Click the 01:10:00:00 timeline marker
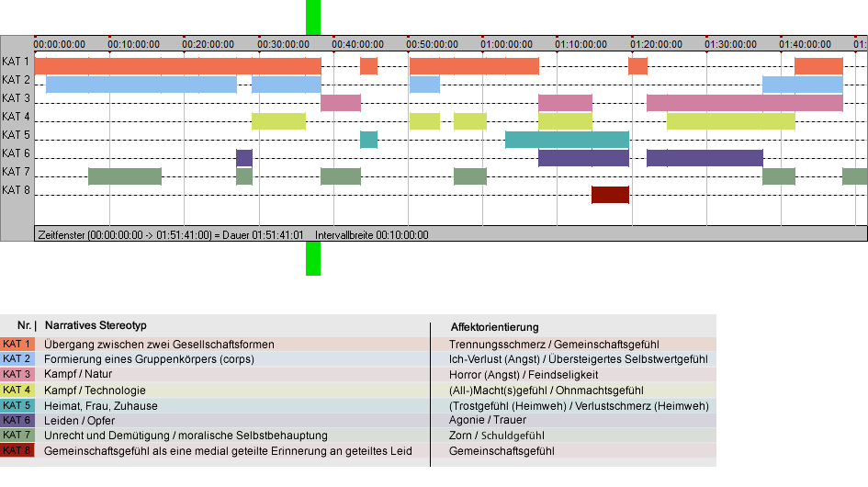Image resolution: width=868 pixels, height=487 pixels. 581,44
